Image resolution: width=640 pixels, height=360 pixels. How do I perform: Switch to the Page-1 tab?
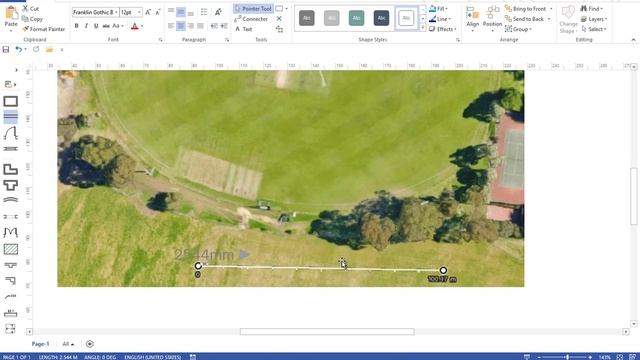pos(40,344)
